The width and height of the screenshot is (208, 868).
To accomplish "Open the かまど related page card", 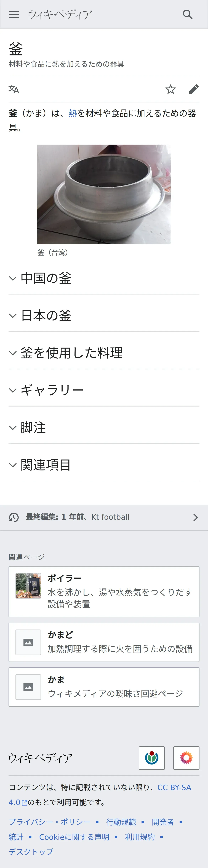I will tap(104, 642).
